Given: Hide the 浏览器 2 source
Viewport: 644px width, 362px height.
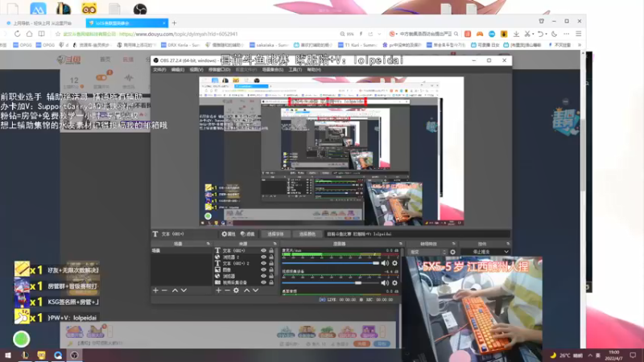Looking at the screenshot, I should (264, 257).
